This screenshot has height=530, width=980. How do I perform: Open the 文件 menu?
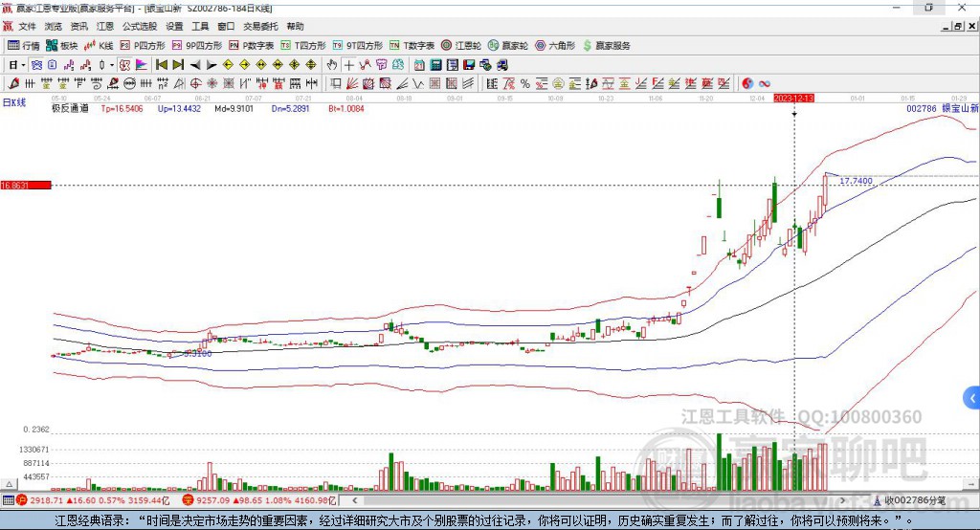pos(28,26)
